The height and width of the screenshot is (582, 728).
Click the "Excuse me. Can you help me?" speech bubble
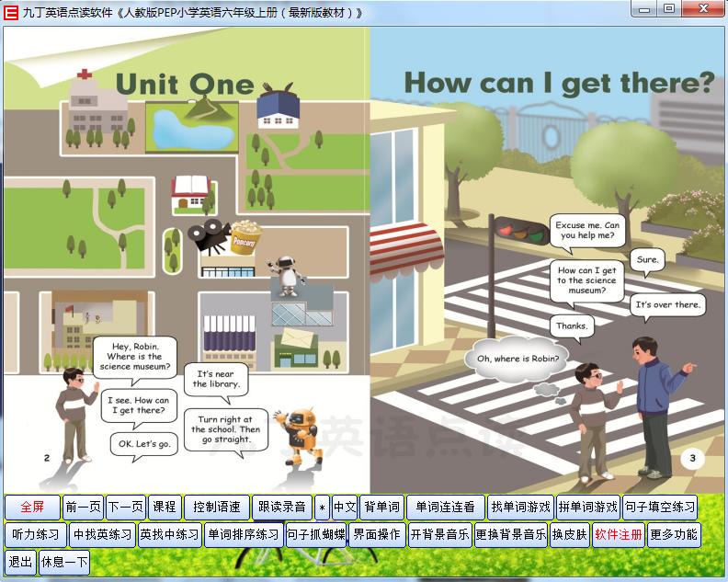(x=587, y=231)
